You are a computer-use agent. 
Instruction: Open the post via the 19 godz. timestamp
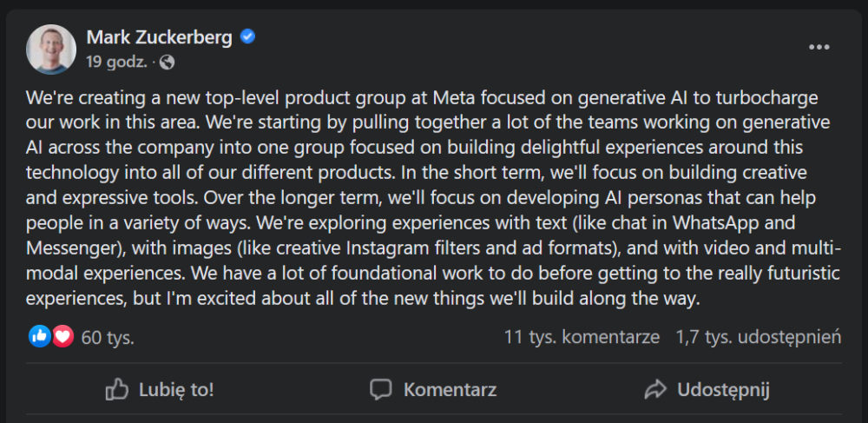117,63
